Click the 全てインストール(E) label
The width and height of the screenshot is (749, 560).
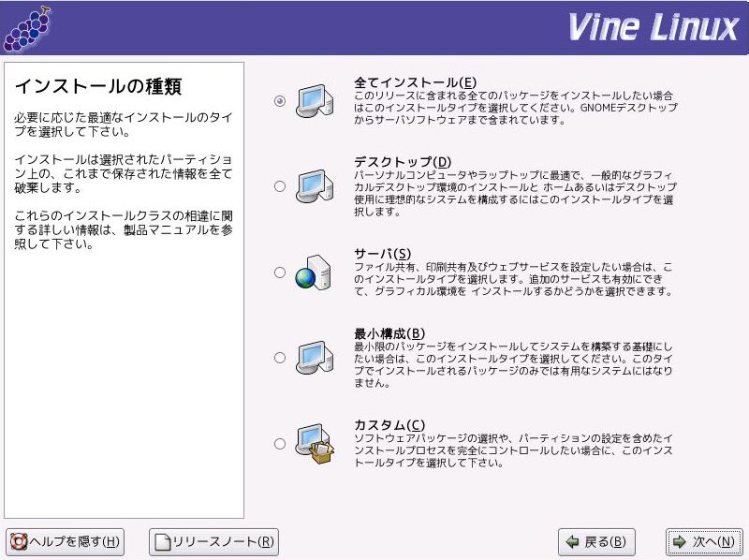point(415,82)
